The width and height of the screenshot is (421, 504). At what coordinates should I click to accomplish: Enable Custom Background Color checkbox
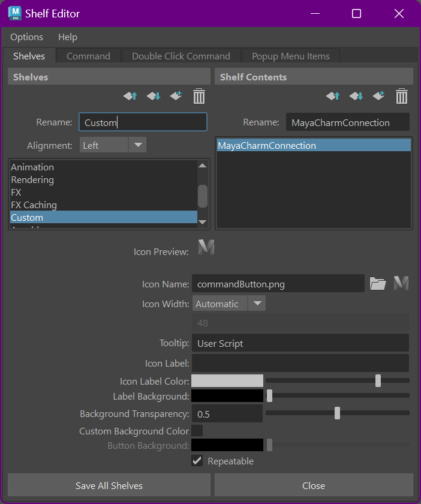click(x=197, y=431)
